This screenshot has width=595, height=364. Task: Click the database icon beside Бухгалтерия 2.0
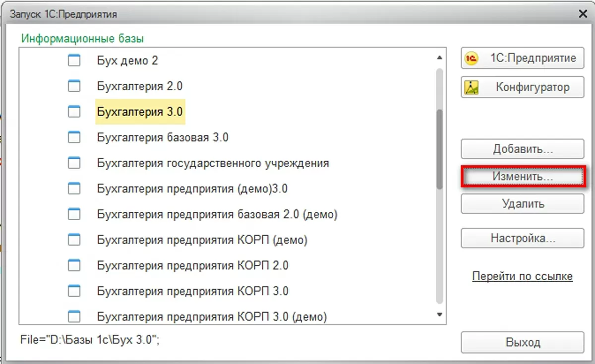74,86
